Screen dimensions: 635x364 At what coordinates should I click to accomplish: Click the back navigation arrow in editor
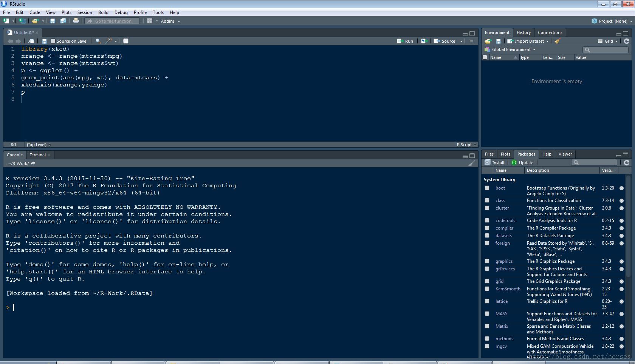pos(10,41)
